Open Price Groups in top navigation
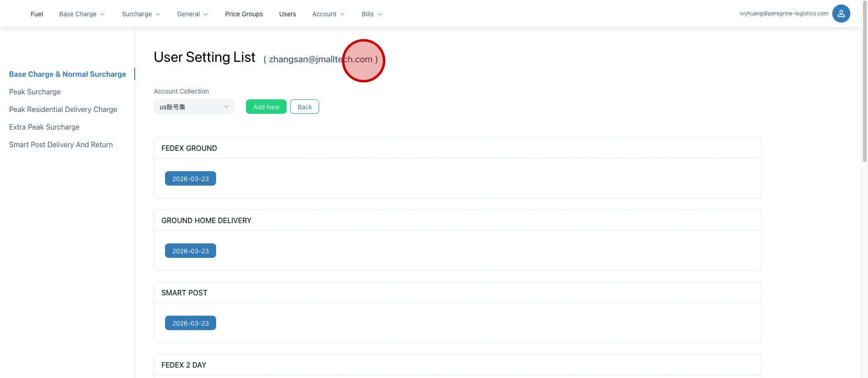 [244, 14]
